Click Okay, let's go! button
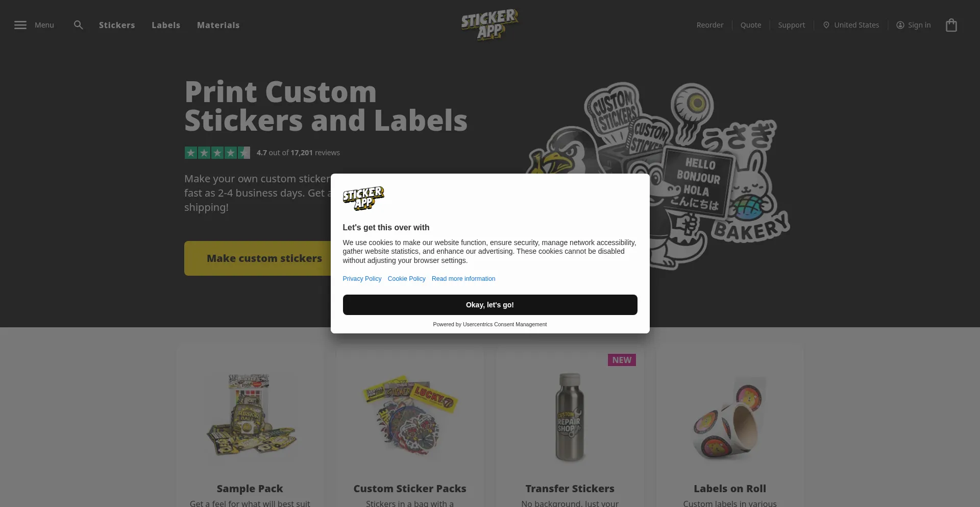 pos(490,305)
